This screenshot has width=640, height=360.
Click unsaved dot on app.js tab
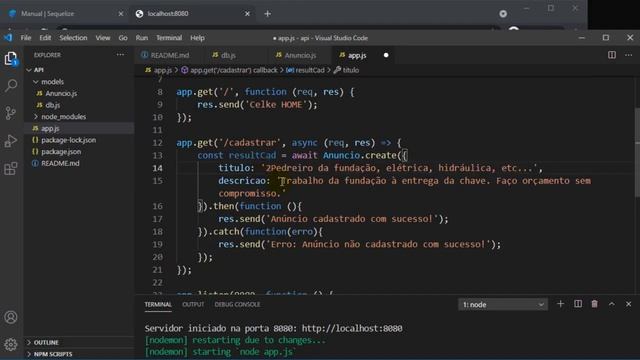click(386, 55)
